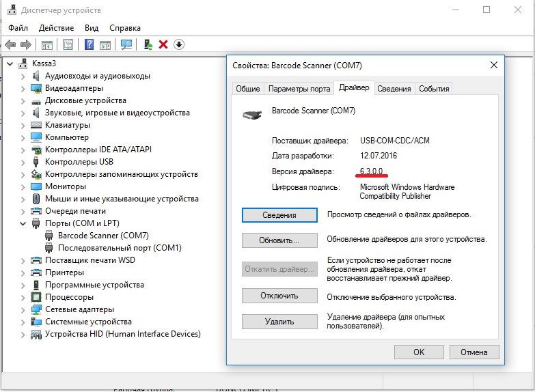Open the Действие menu

56,27
